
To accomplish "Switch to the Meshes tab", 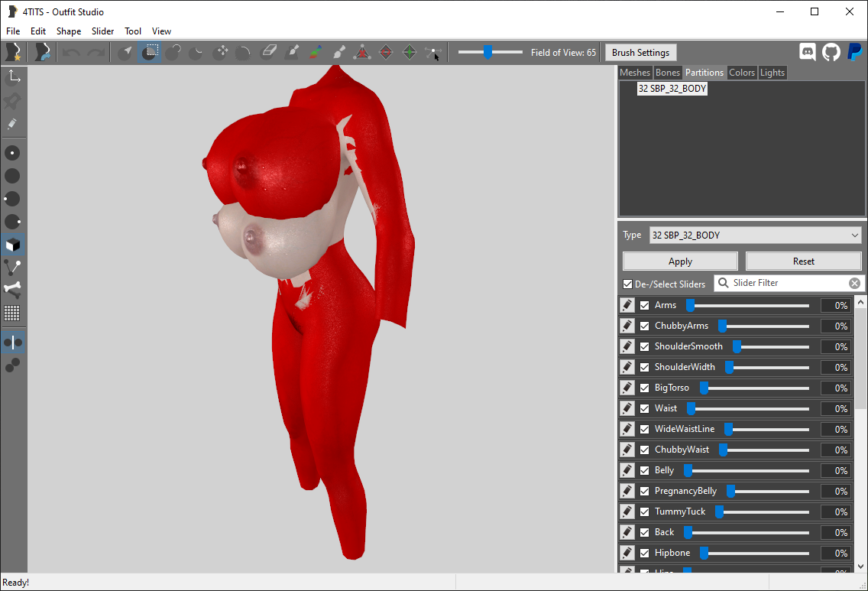I will click(x=635, y=73).
